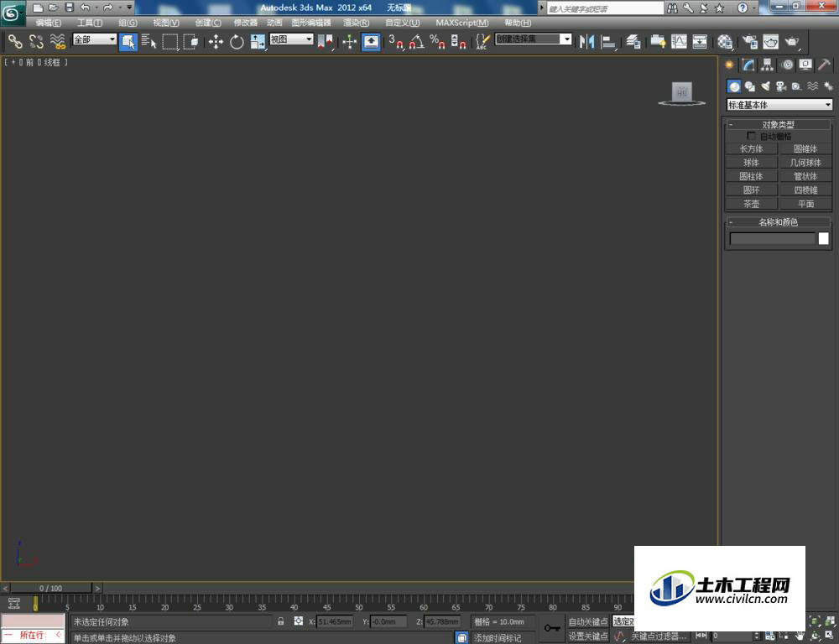
Task: Click the white object color swatch
Action: pos(824,238)
